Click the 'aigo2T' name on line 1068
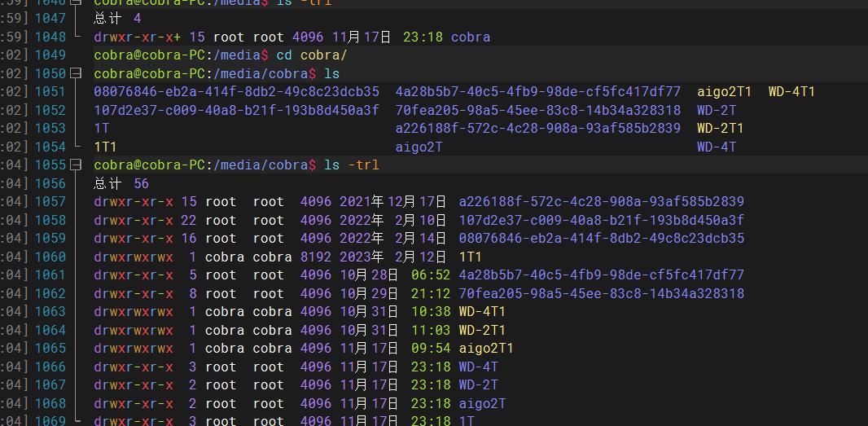This screenshot has width=868, height=426. (482, 404)
